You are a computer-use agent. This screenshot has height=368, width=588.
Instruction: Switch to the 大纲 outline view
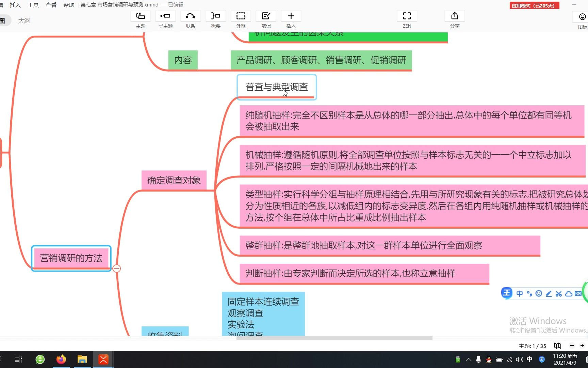24,21
